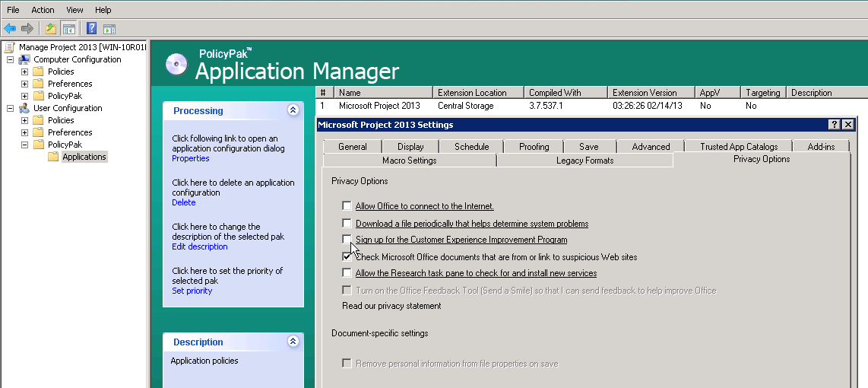This screenshot has height=388, width=868.
Task: Enable Research task pane install new services
Action: [x=347, y=272]
